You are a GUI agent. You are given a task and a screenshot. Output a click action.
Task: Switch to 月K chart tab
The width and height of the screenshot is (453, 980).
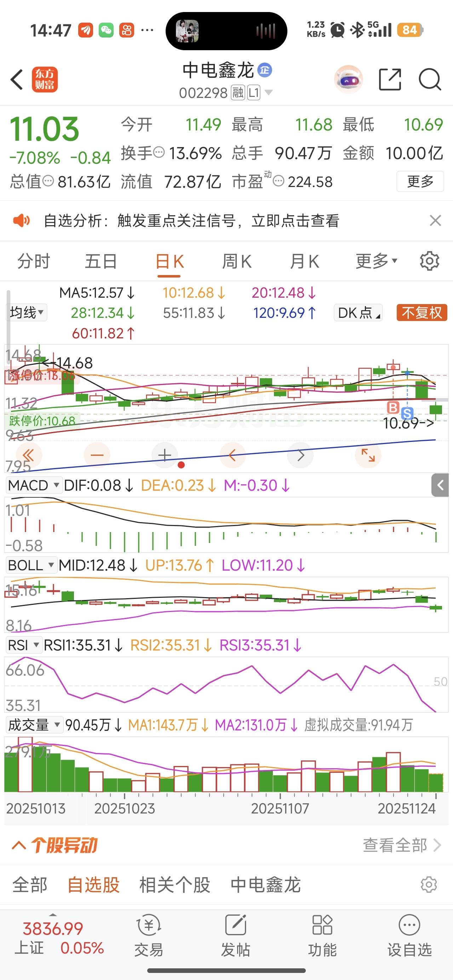[304, 261]
